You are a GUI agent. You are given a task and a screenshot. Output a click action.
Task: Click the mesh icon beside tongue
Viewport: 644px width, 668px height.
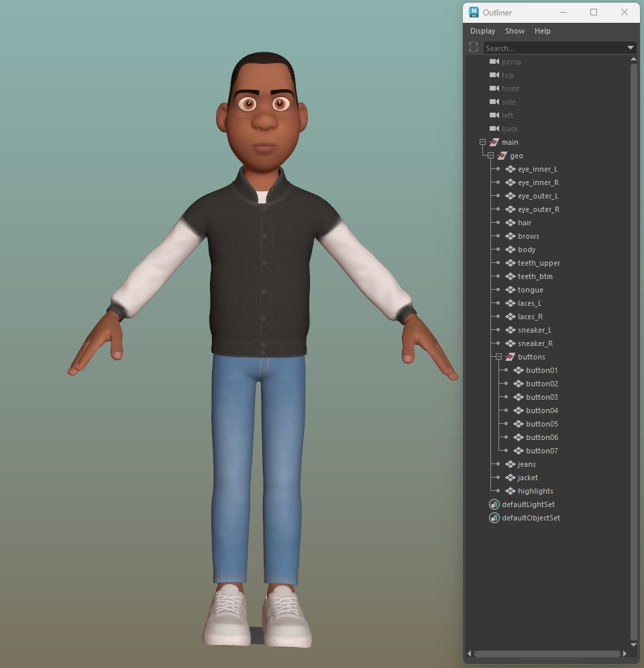tap(511, 290)
